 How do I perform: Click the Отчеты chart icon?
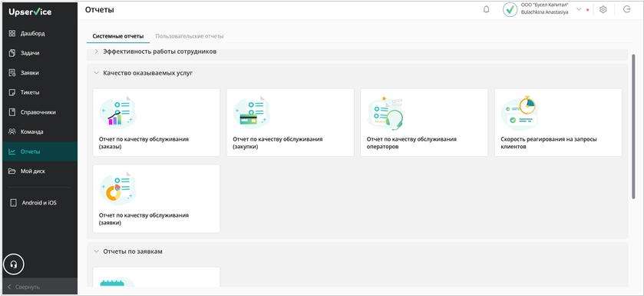click(x=12, y=151)
